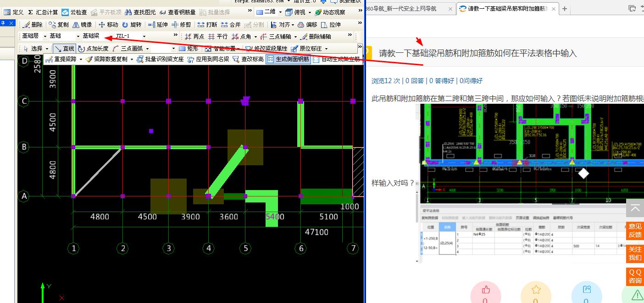Select the 合并 merge tool

[231, 25]
